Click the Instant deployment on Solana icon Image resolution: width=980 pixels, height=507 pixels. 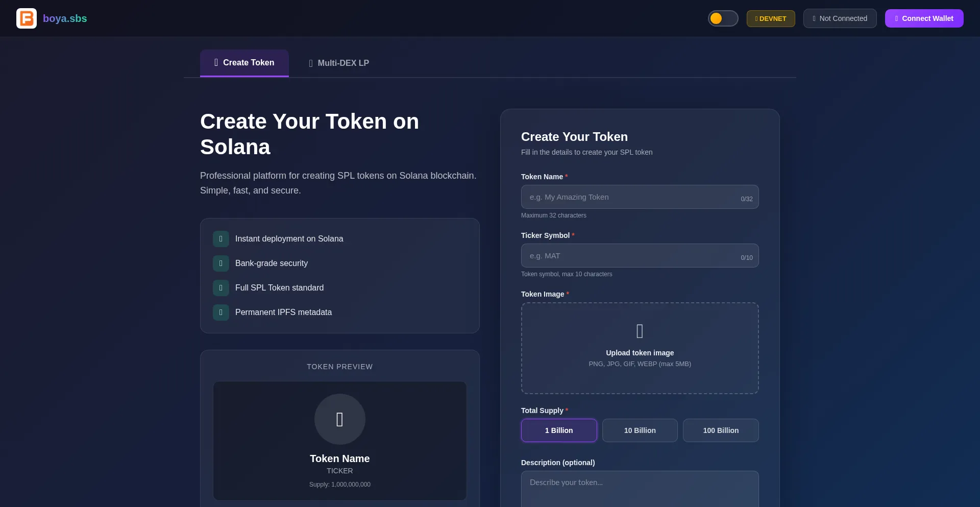click(221, 239)
